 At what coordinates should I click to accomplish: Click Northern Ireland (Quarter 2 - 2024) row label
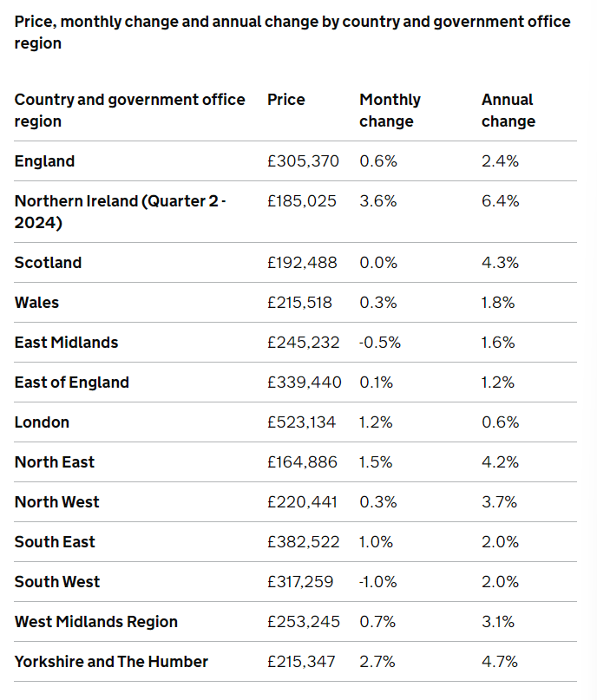[x=120, y=212]
